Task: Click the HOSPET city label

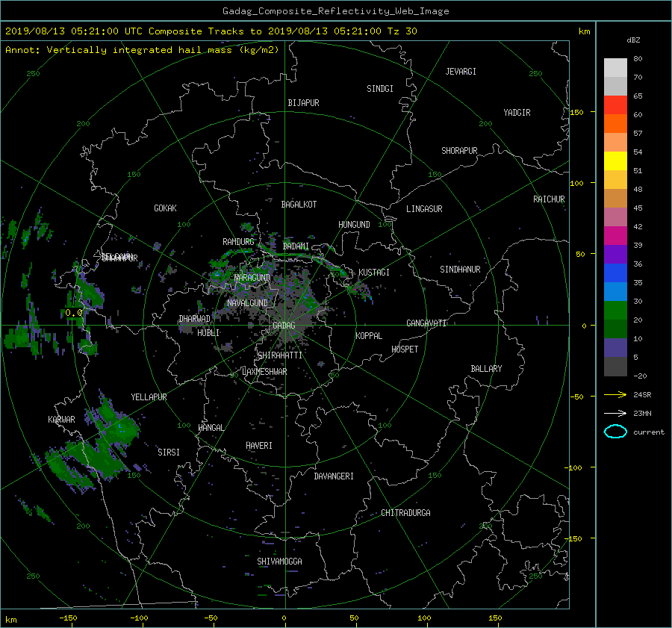Action: click(x=405, y=349)
